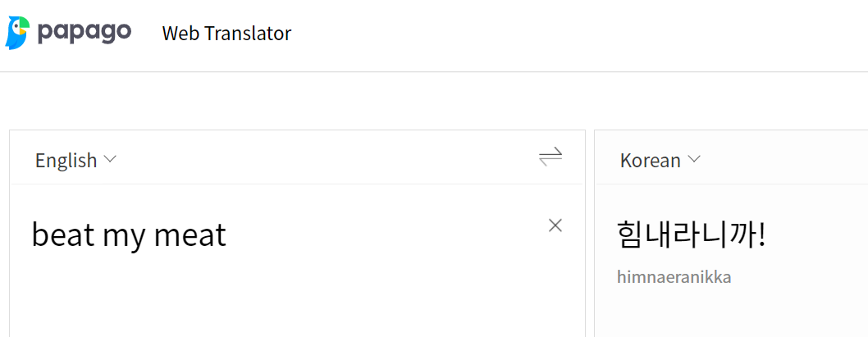This screenshot has height=337, width=868.
Task: Click empty space between English and swap icon
Action: point(328,158)
